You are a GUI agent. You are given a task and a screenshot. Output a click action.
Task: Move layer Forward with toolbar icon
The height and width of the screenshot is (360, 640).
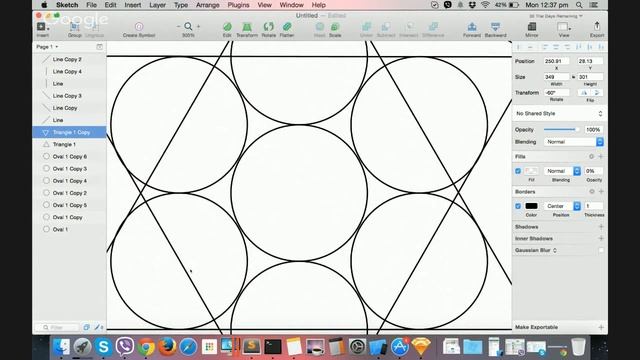point(472,27)
